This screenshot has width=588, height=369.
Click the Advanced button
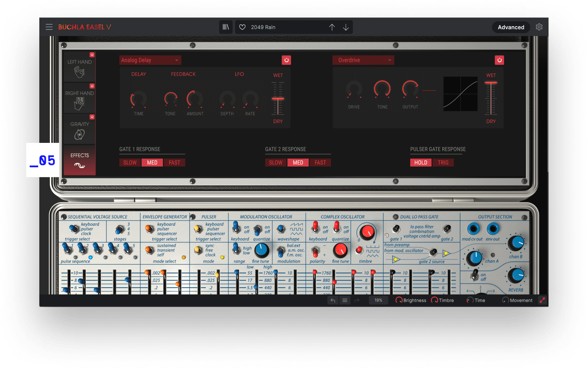pos(511,27)
